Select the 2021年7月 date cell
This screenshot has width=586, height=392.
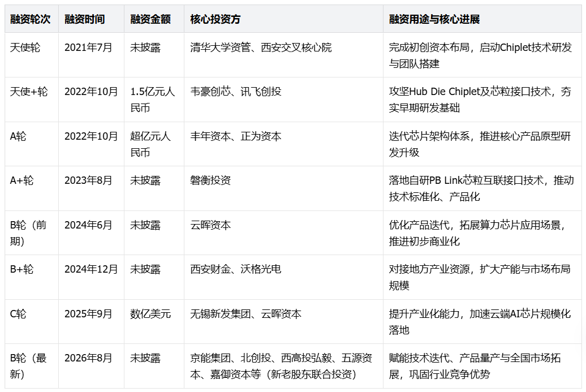[x=91, y=55]
